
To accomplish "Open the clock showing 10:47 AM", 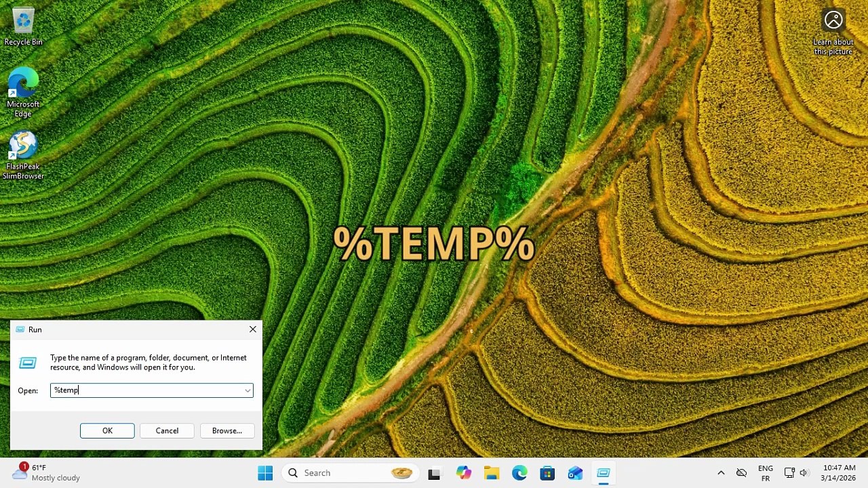I will coord(839,473).
